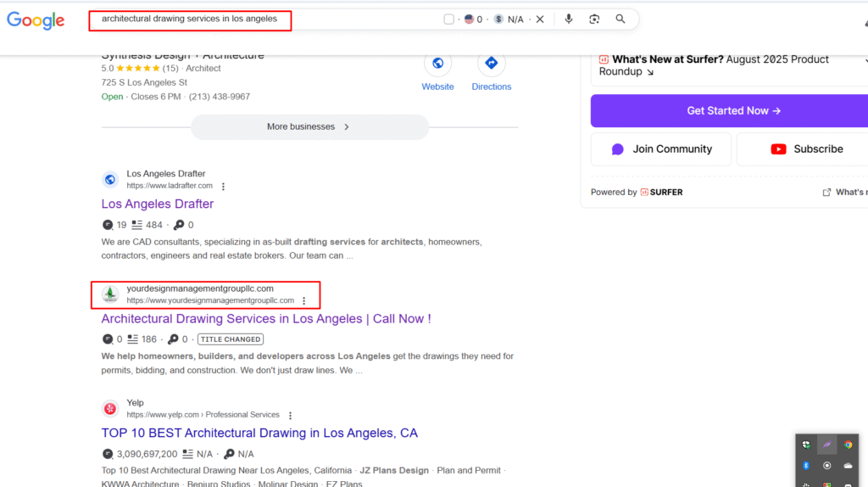This screenshot has height=487, width=868.
Task: Open options menu for yourdesignmanagementgroupllc result
Action: tap(304, 301)
